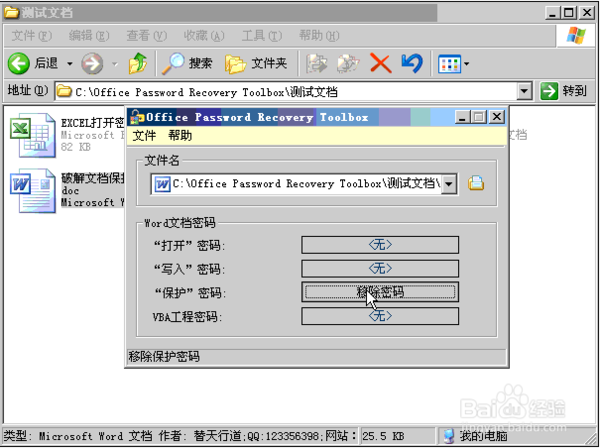This screenshot has width=600, height=448.
Task: Open Explorer 查看(V) menu
Action: pyautogui.click(x=147, y=36)
